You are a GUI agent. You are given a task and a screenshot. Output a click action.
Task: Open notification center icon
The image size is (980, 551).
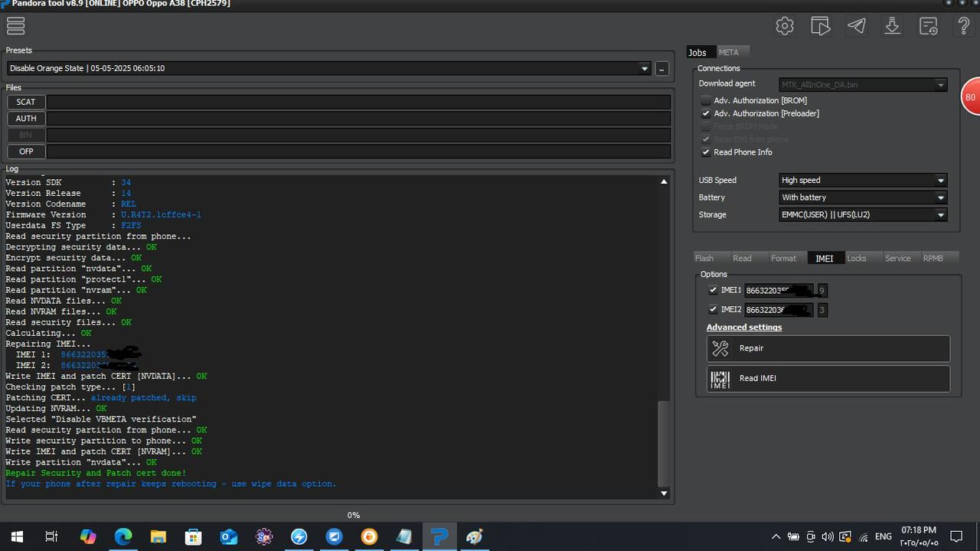(956, 536)
